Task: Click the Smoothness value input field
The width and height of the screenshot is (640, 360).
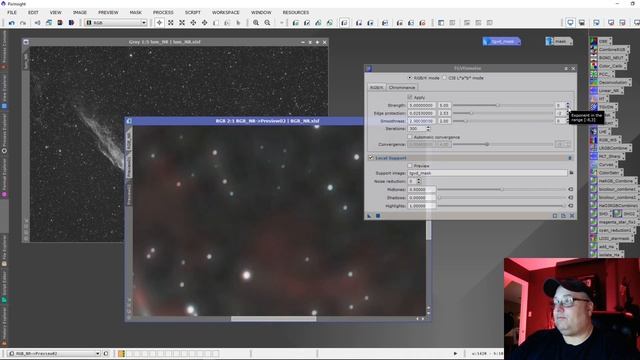Action: [x=422, y=121]
